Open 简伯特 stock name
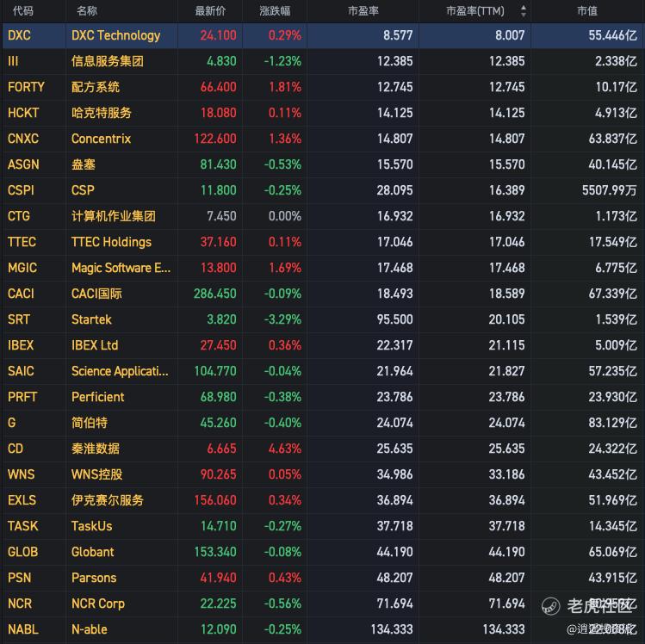The image size is (645, 644). tap(90, 423)
